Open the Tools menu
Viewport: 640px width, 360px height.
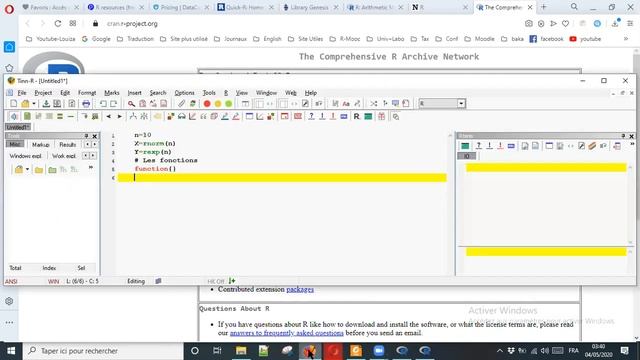tap(209, 93)
